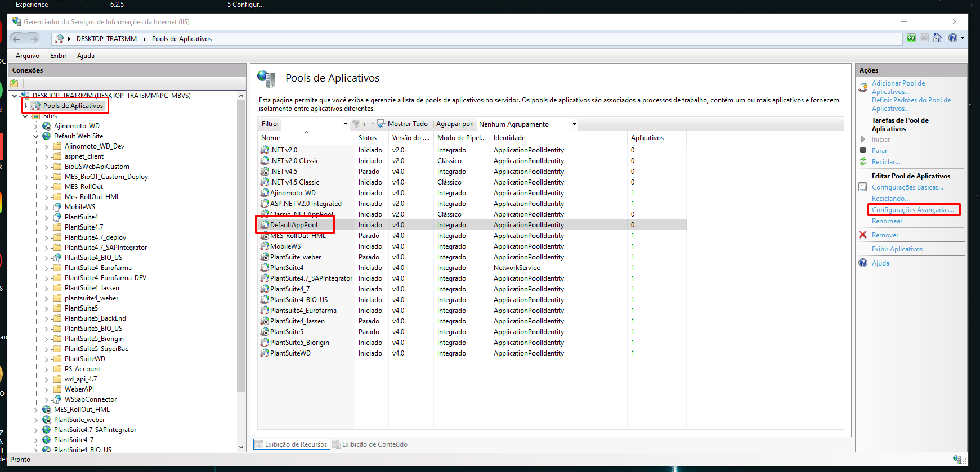Viewport: 980px width, 472px height.
Task: Select PlantSuite5_SuperBac folder in tree
Action: 96,349
